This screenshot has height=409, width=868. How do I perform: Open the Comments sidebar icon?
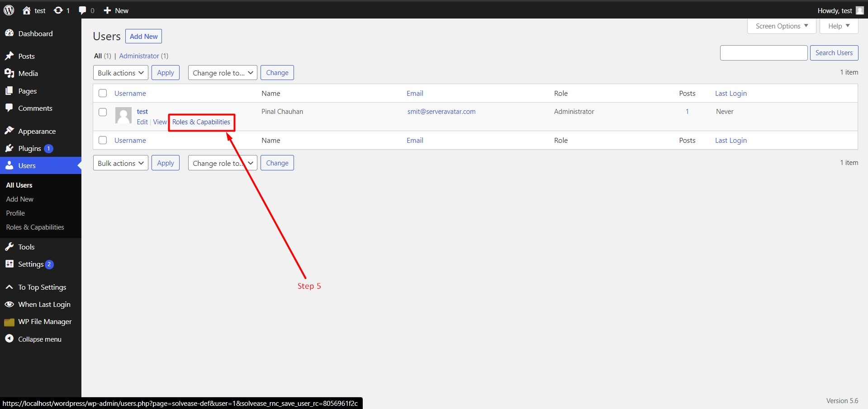tap(9, 108)
